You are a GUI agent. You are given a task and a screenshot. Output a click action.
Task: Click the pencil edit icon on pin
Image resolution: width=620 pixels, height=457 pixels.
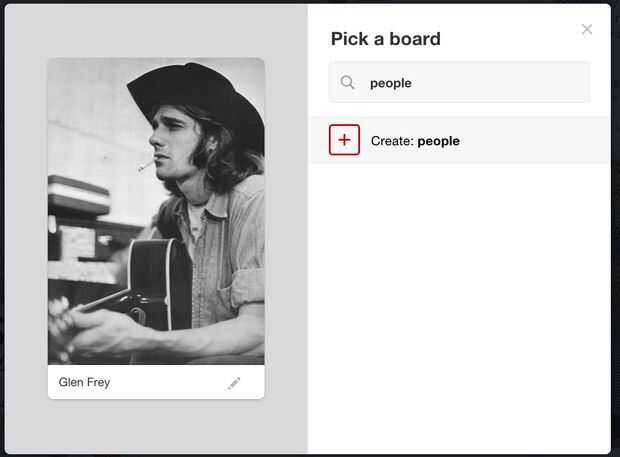(234, 383)
